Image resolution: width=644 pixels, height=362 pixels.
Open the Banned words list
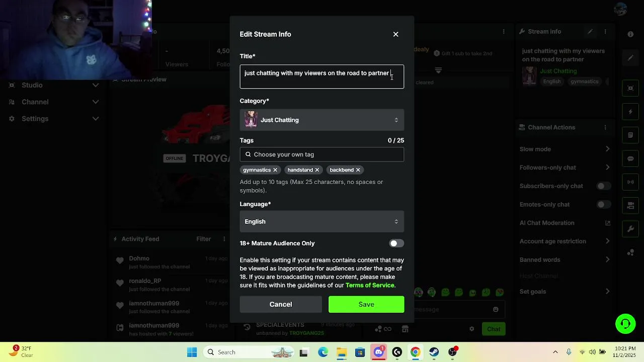(x=565, y=260)
